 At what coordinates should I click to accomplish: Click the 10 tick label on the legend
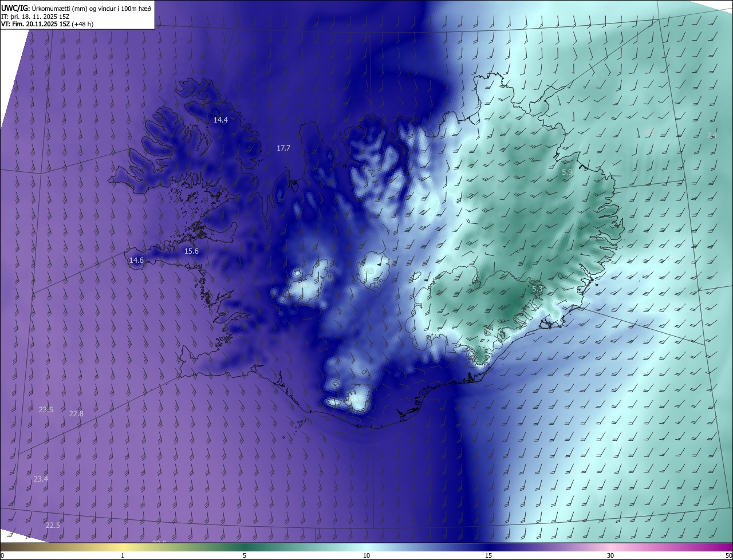366,556
